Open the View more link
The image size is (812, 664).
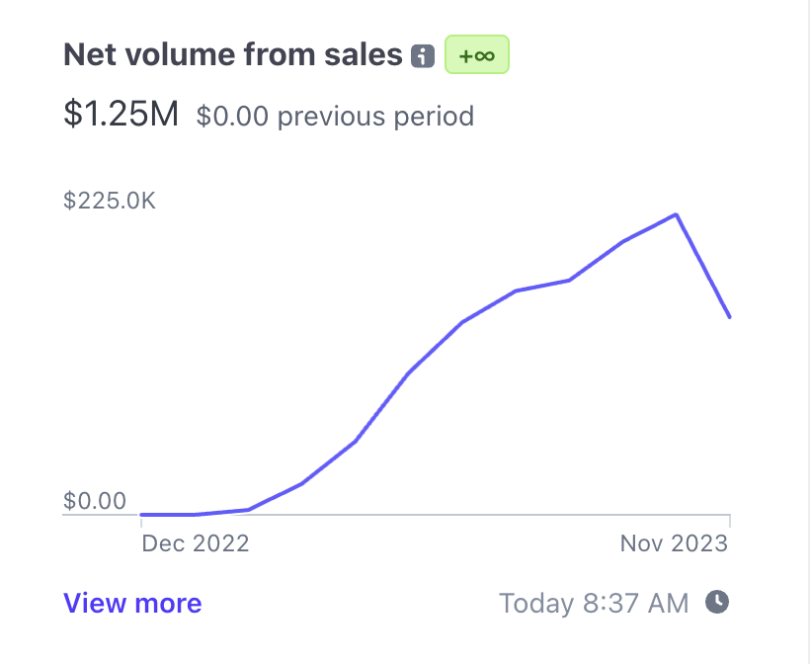pyautogui.click(x=132, y=604)
